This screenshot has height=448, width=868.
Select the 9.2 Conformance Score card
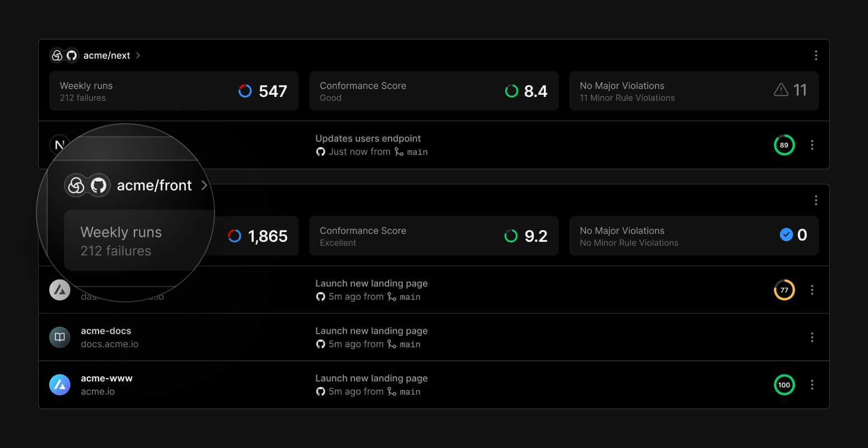point(433,236)
